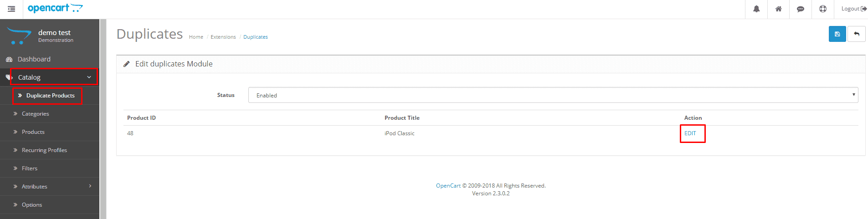Viewport: 868px width, 219px height.
Task: Click the home storefront icon in header
Action: (x=779, y=9)
